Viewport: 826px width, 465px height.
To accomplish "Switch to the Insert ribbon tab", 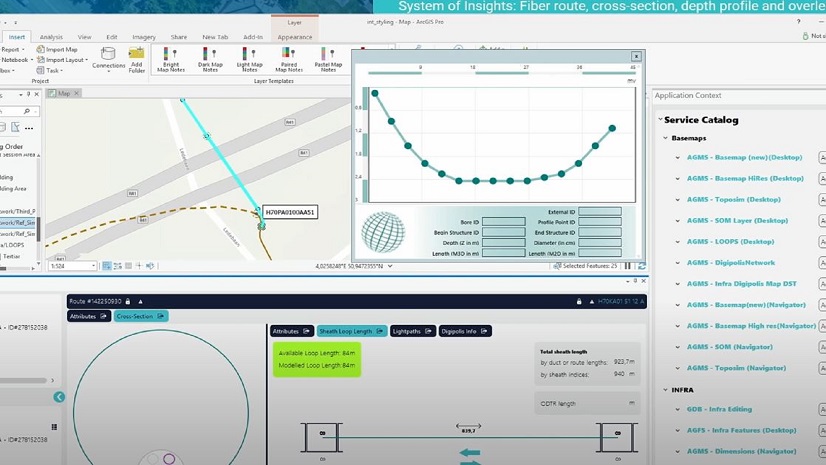I will 16,37.
